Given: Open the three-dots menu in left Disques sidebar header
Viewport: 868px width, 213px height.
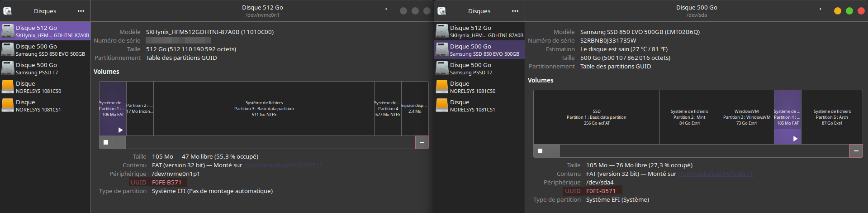Looking at the screenshot, I should pyautogui.click(x=81, y=11).
